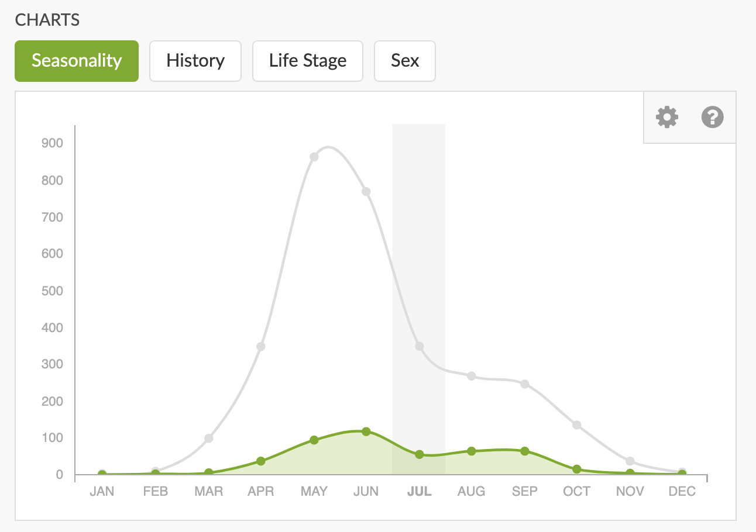The image size is (756, 532).
Task: Show the Sex chart tab
Action: click(405, 61)
